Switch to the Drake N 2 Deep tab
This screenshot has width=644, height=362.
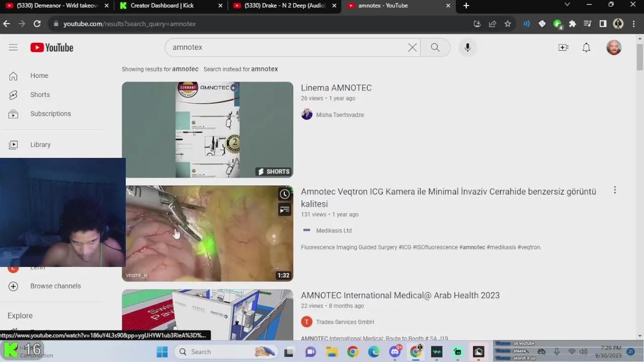285,6
